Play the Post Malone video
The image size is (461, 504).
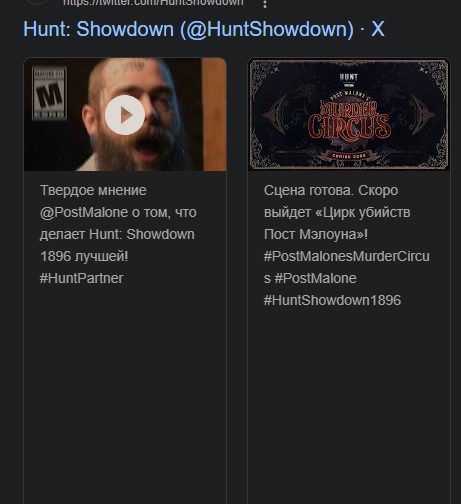pyautogui.click(x=125, y=115)
